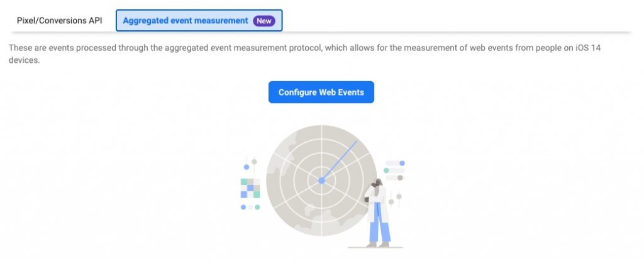Viewport: 644px width, 261px height.
Task: Click the blue dot below the color grid
Action: (243, 207)
